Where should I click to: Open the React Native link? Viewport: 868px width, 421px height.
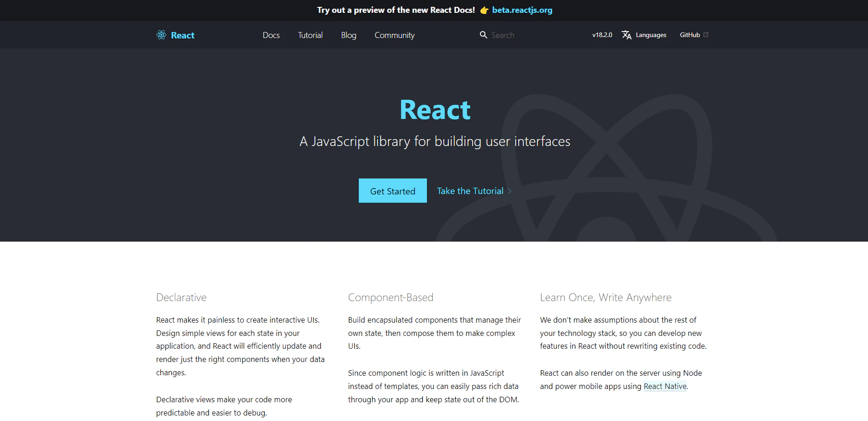[x=665, y=386]
